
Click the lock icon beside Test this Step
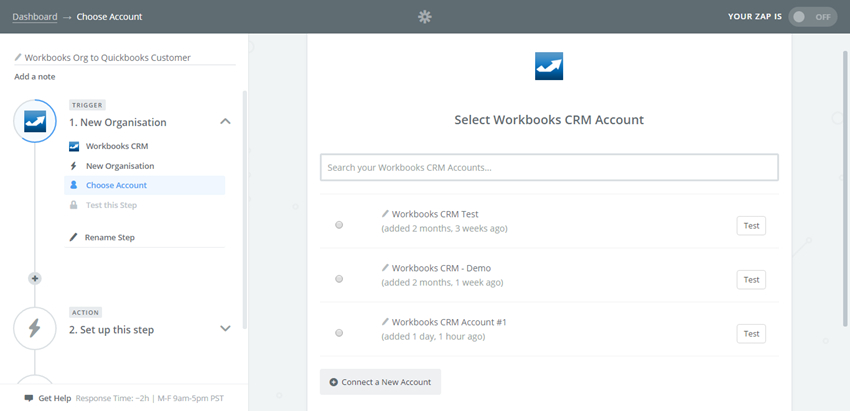click(74, 205)
